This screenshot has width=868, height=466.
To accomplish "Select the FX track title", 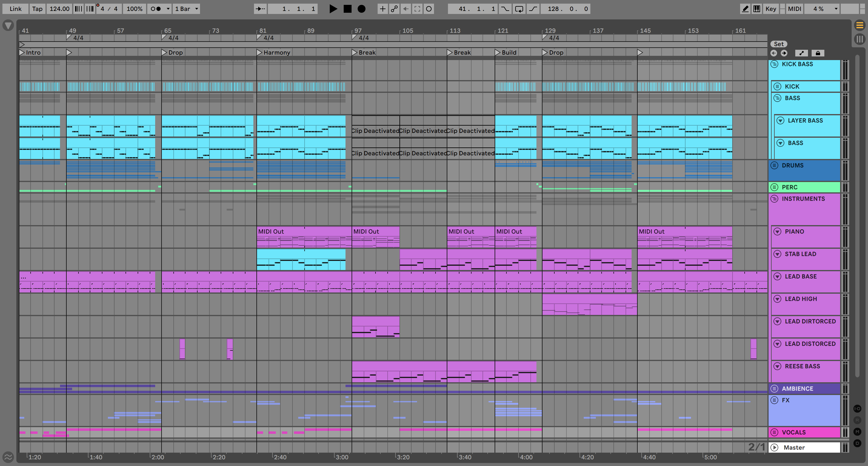I will coord(786,400).
